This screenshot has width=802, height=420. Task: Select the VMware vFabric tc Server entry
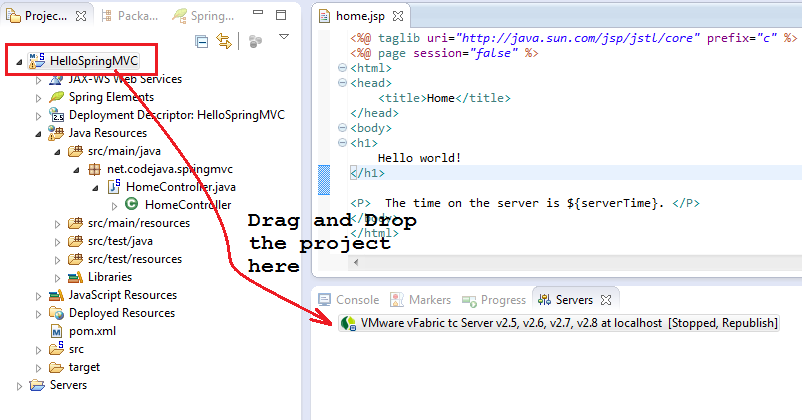click(559, 323)
